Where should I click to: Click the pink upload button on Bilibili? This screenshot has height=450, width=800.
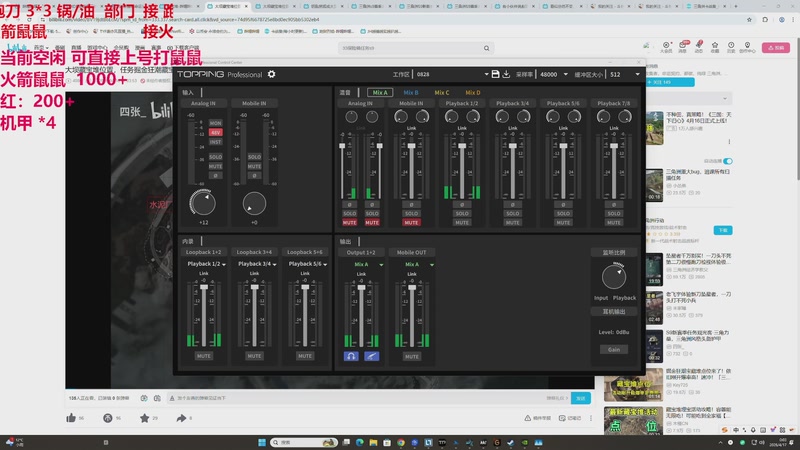tap(776, 47)
